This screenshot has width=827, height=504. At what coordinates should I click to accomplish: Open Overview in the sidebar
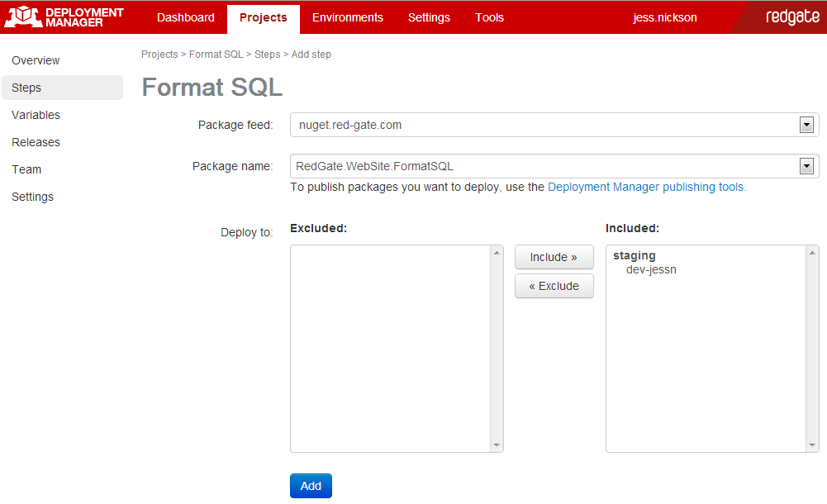pos(36,60)
